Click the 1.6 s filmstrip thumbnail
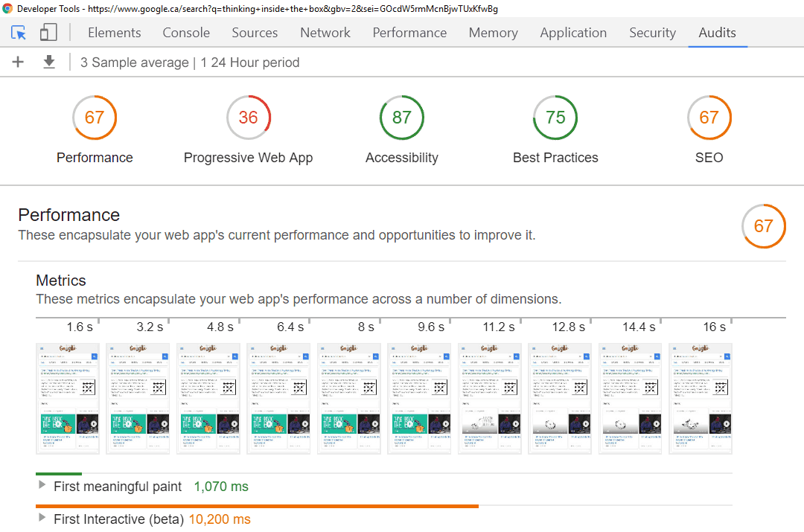 [68, 398]
